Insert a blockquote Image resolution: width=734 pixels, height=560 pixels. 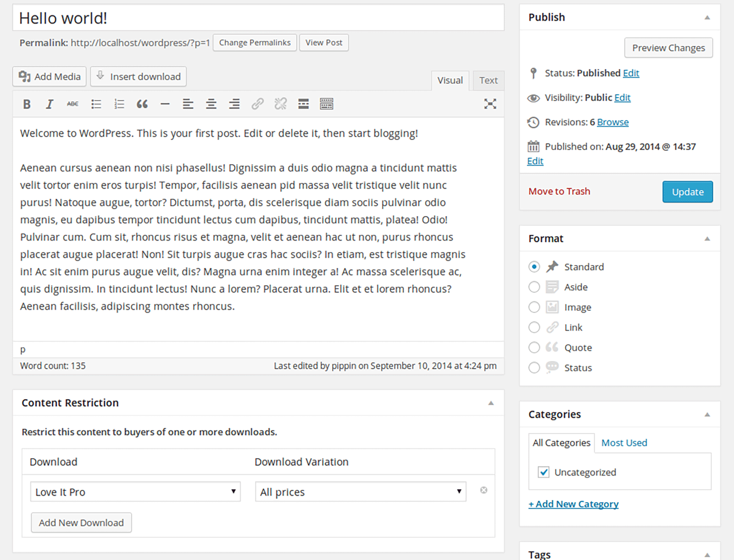coord(142,104)
